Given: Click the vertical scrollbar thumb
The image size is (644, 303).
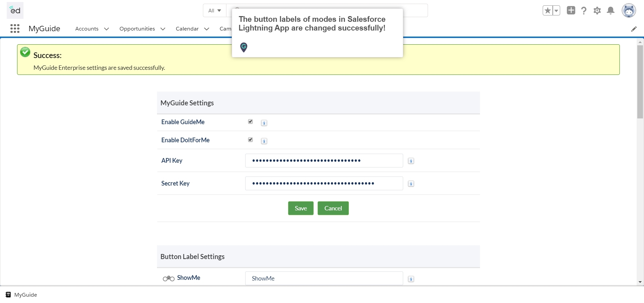Looking at the screenshot, I should point(640,82).
